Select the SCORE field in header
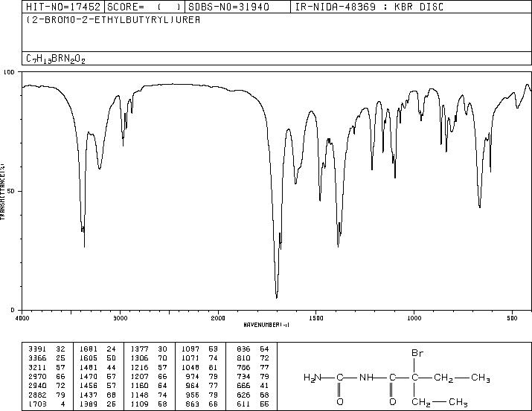The image size is (532, 411). 144,7
